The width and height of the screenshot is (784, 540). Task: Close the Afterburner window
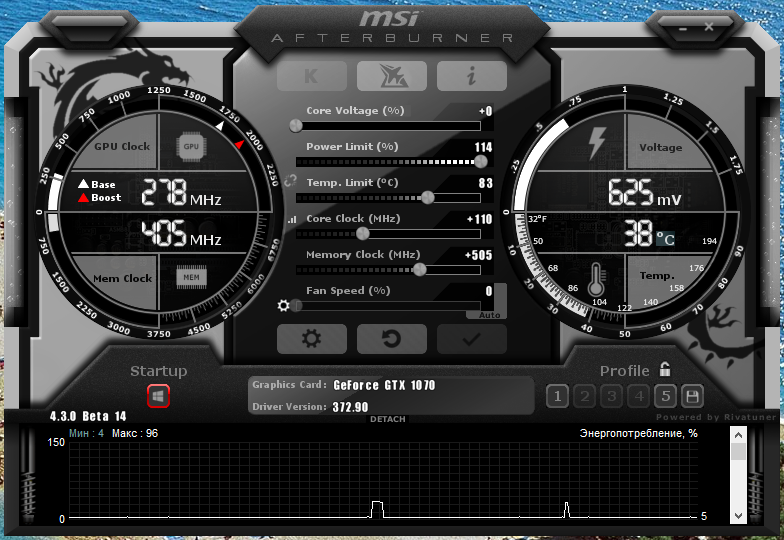coord(709,27)
